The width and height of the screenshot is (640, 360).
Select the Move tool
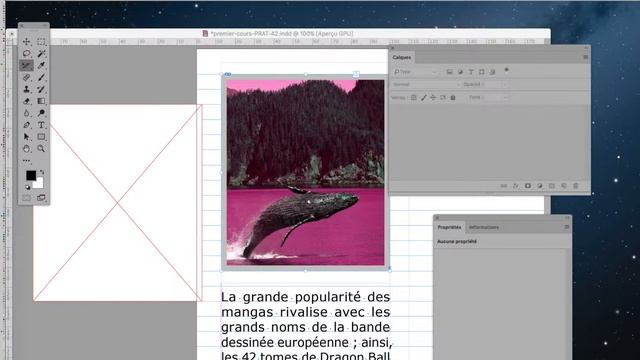(x=27, y=42)
